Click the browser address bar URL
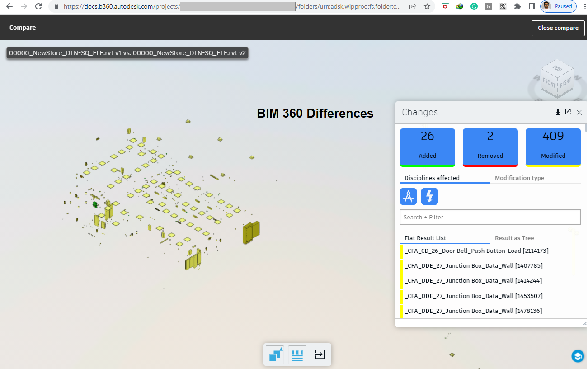The image size is (588, 369). (233, 7)
